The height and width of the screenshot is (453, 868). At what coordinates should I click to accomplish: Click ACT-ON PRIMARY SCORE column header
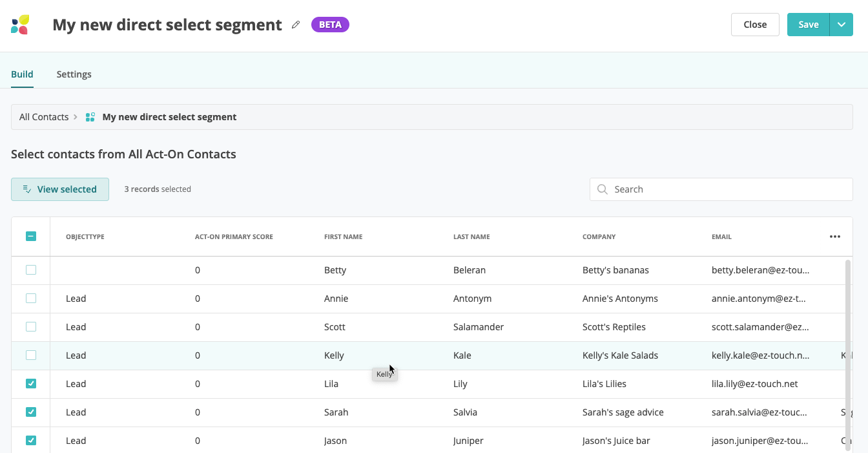tap(234, 237)
